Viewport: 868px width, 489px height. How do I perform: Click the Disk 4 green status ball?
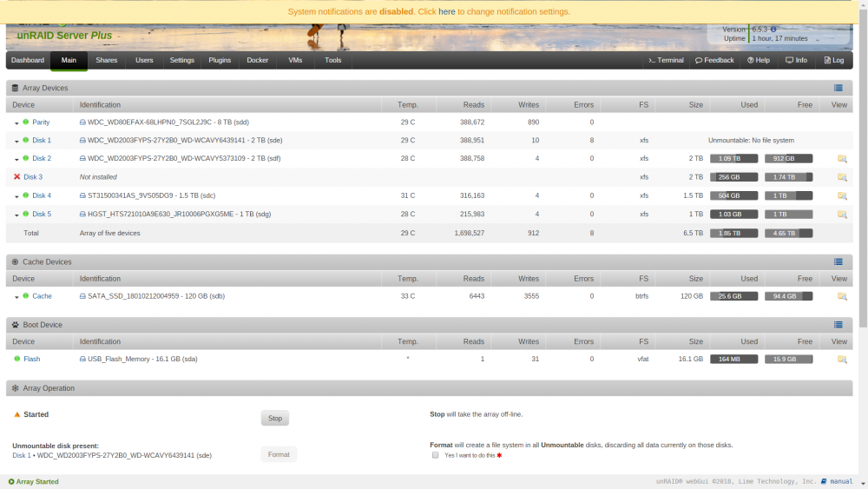25,195
